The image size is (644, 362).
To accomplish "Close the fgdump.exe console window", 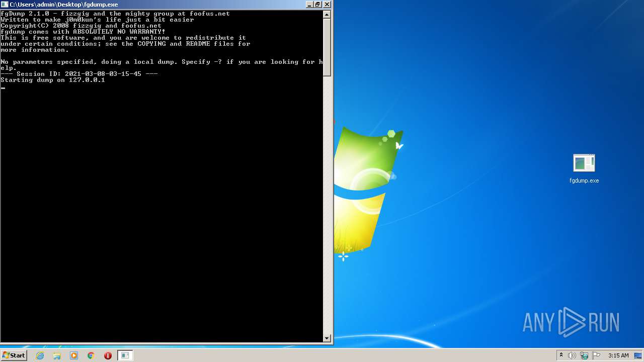I will [327, 4].
